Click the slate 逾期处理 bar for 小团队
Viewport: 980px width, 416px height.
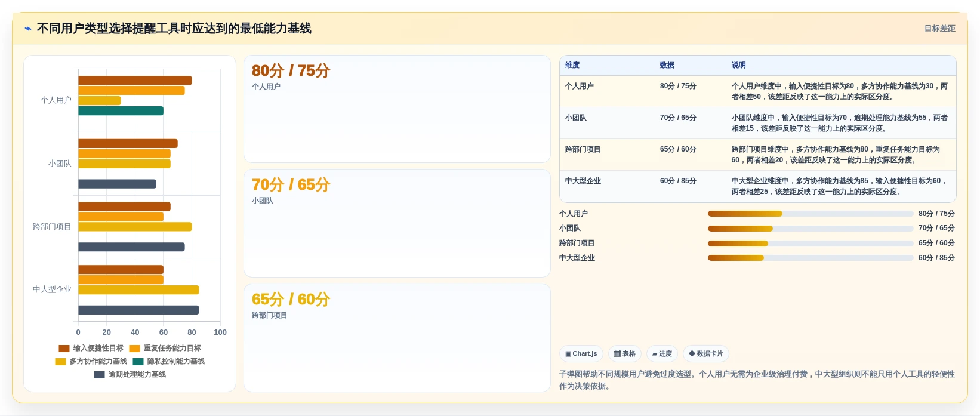coord(117,184)
